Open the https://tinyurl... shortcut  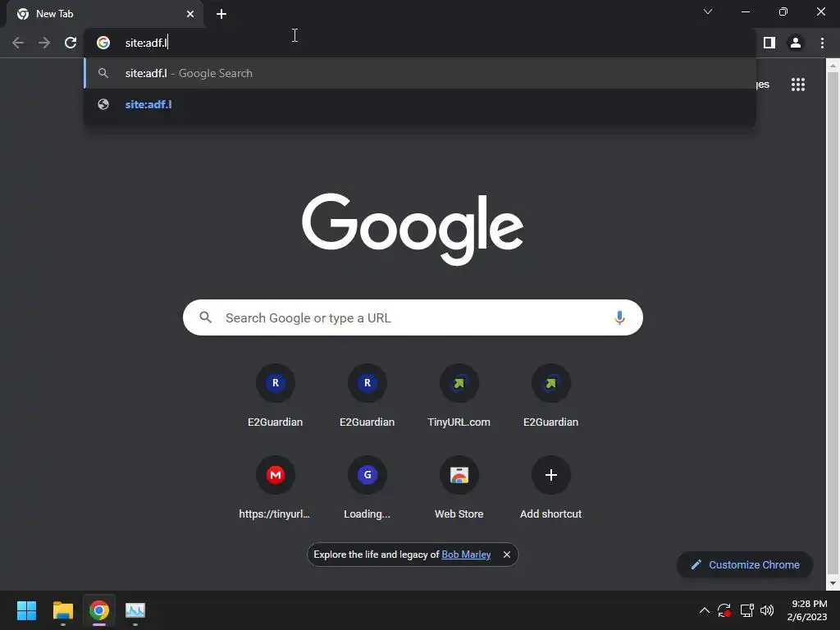coord(276,488)
